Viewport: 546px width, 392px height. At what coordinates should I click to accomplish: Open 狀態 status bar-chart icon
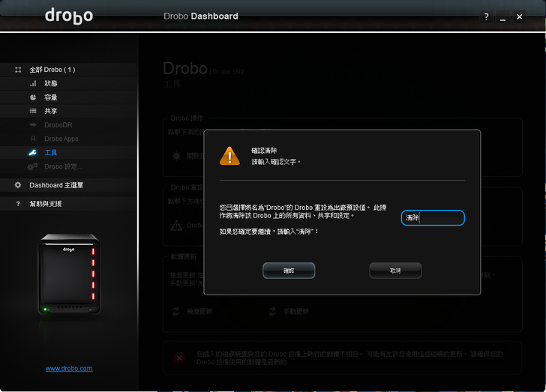33,83
